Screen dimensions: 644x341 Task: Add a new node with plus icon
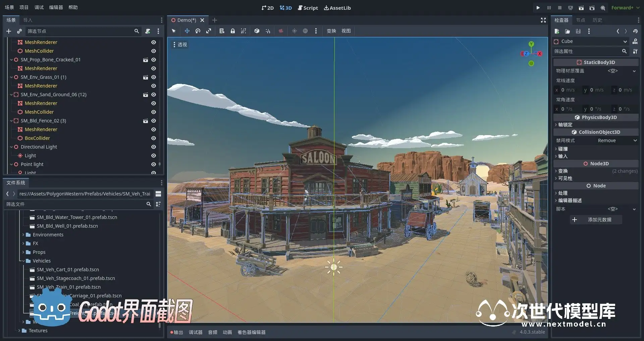pos(9,31)
